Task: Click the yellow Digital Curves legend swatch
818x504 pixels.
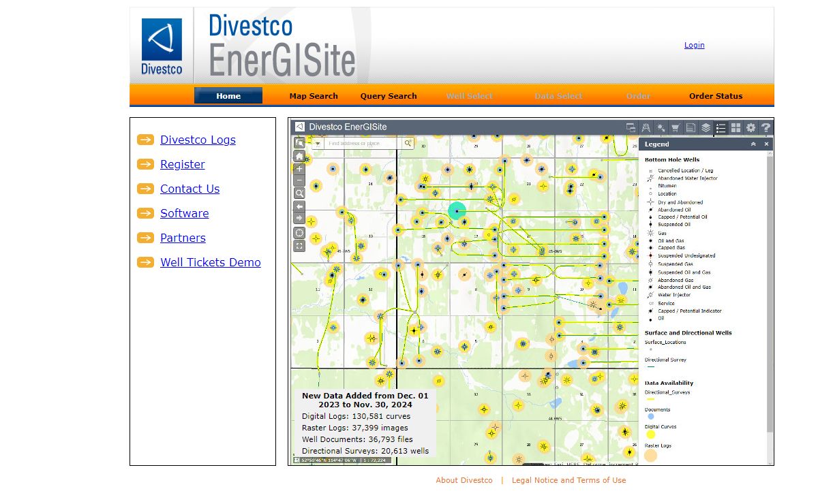Action: [x=650, y=435]
